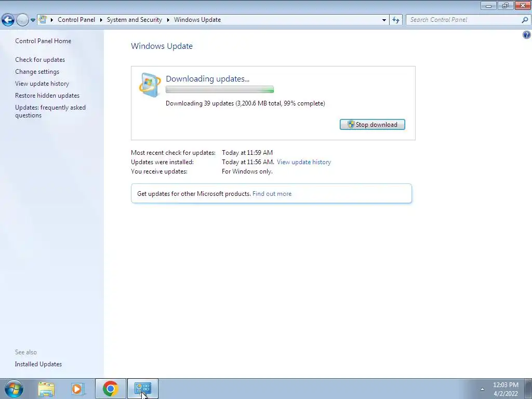Click the Forward navigation arrow

coord(22,20)
